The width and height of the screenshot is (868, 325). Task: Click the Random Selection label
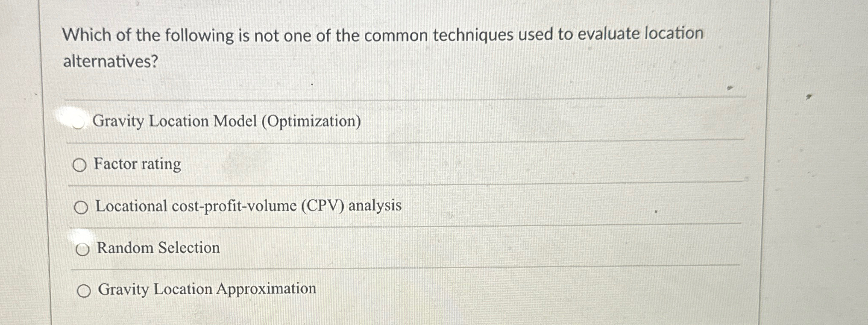[x=157, y=248]
